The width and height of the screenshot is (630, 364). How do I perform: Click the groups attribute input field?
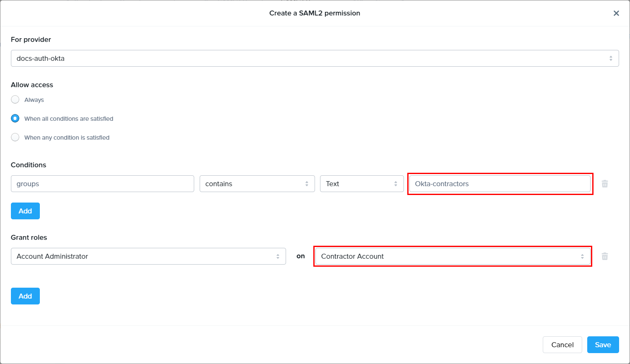102,184
